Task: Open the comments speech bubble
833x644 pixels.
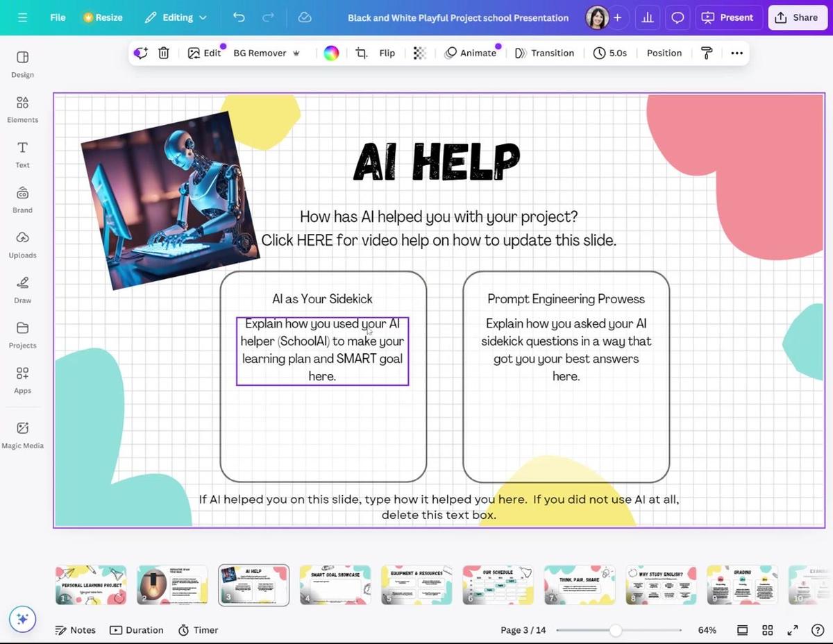Action: click(678, 17)
